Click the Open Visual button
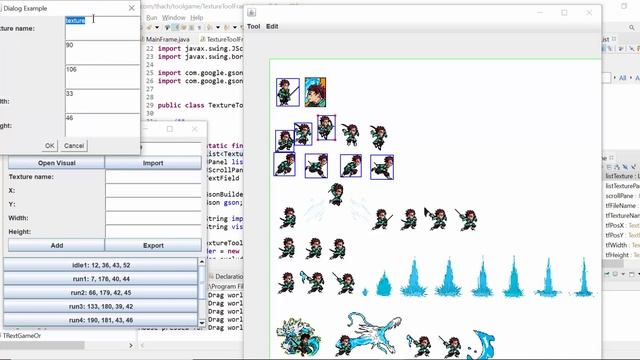 pyautogui.click(x=56, y=163)
